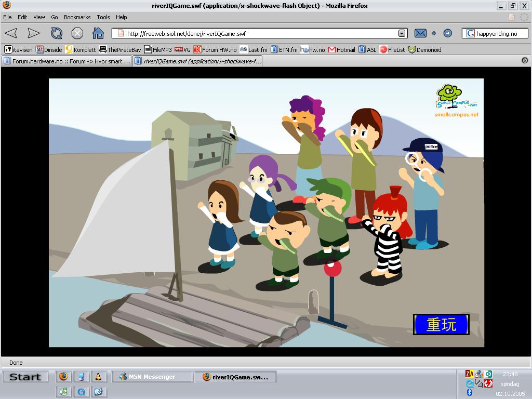Image resolution: width=532 pixels, height=399 pixels.
Task: Click the ZA ZoneAlarm tray icon
Action: [x=469, y=374]
